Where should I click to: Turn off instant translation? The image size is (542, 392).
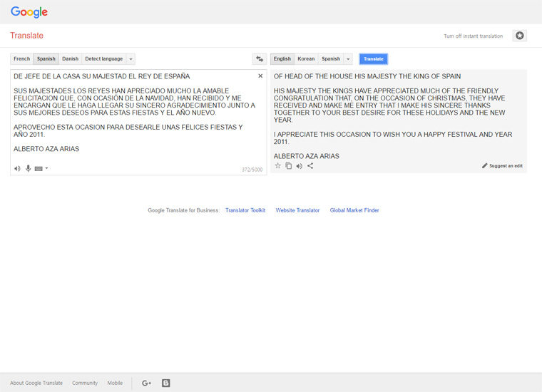point(474,36)
